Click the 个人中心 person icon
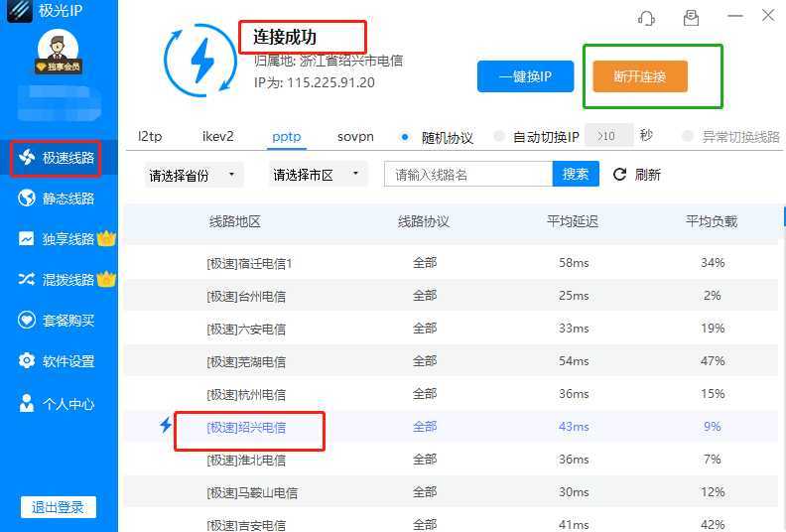The height and width of the screenshot is (532, 786). tap(27, 403)
